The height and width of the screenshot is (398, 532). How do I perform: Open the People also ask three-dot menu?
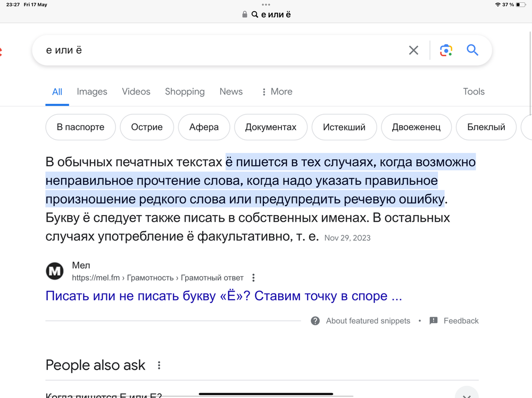(x=159, y=365)
